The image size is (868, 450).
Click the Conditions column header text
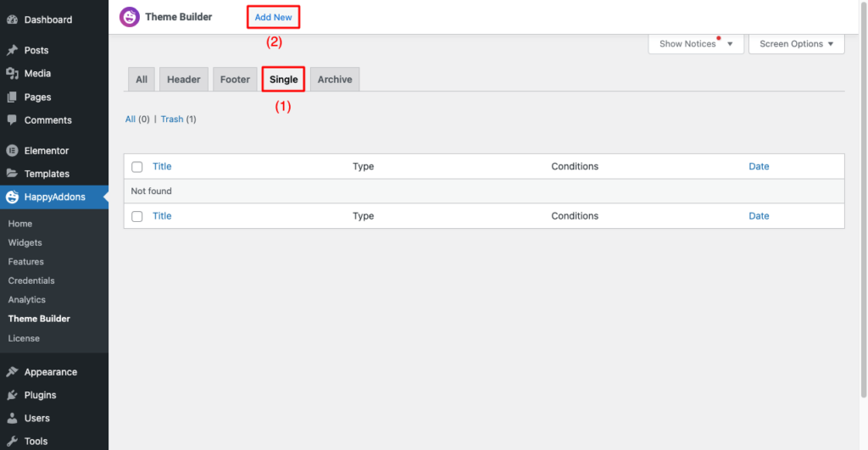(575, 166)
